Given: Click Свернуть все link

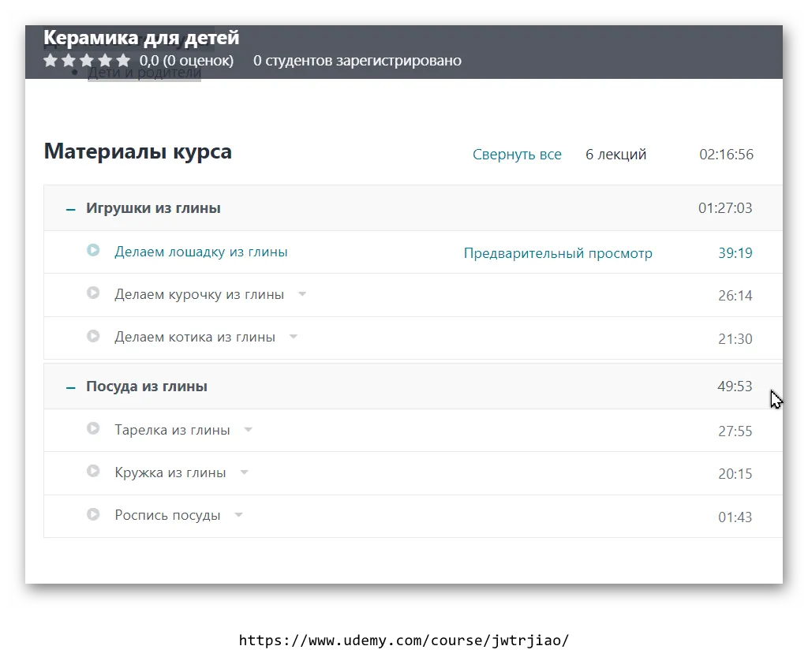Looking at the screenshot, I should coord(517,155).
